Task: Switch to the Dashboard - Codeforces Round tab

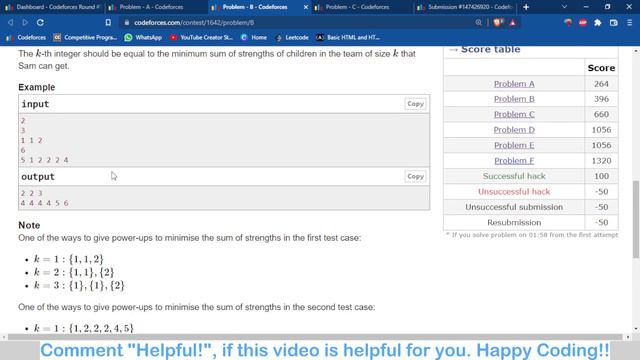Action: pos(52,7)
